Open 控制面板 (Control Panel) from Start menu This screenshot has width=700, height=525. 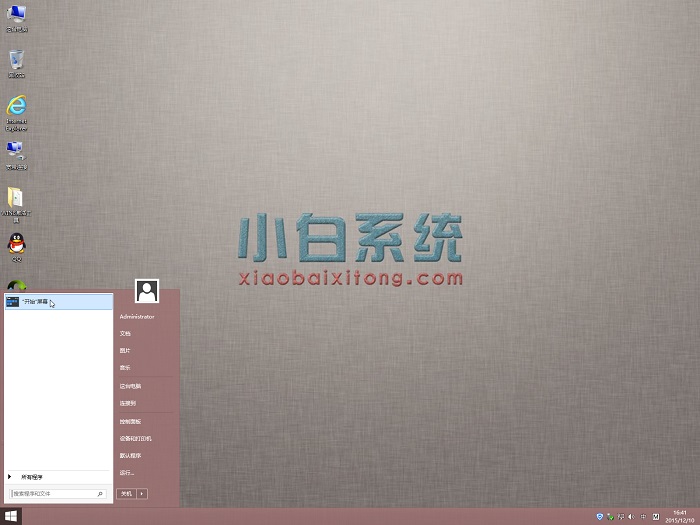[x=130, y=421]
